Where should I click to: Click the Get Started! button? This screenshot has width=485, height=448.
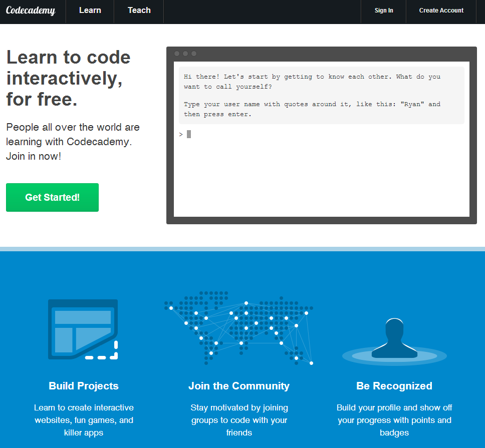(52, 197)
